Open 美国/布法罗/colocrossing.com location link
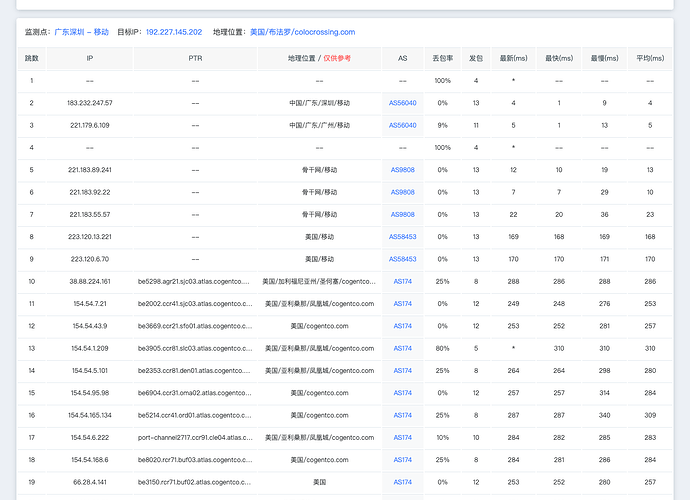Screen dimensions: 690x500 click(x=302, y=32)
